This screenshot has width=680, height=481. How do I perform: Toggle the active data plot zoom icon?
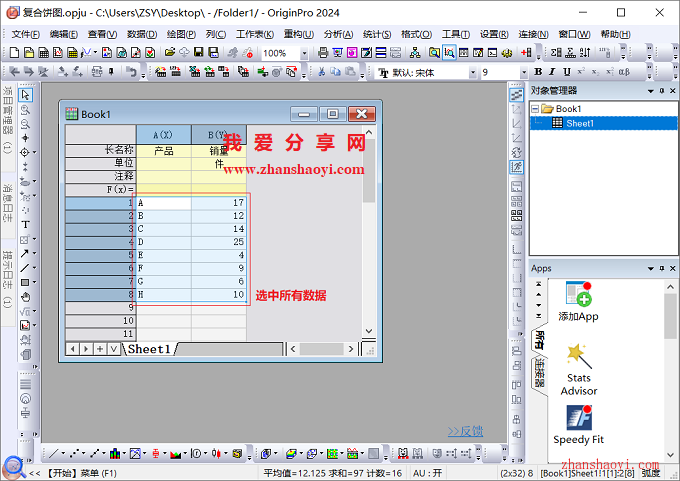click(x=449, y=53)
